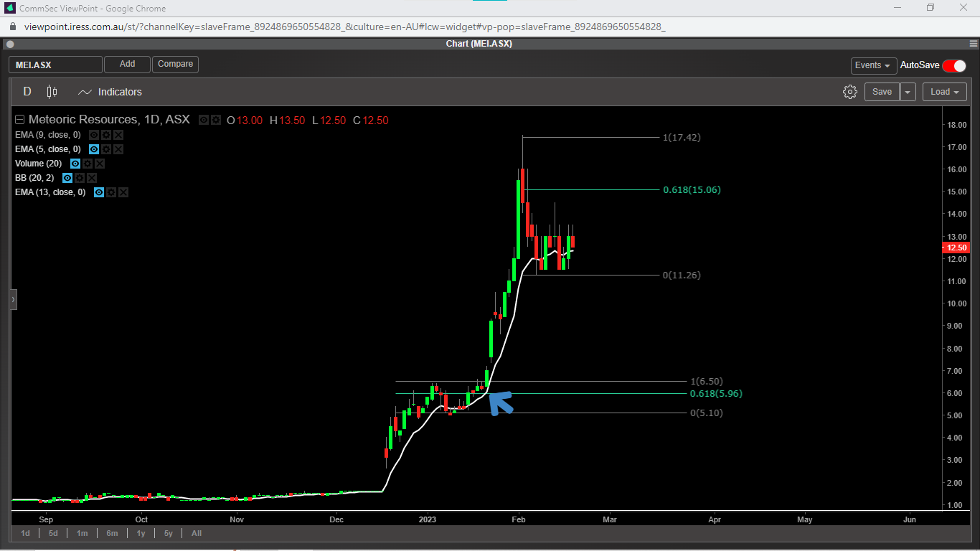The image size is (980, 551).
Task: Click the panel grip icon left of chart title
Action: (9, 44)
